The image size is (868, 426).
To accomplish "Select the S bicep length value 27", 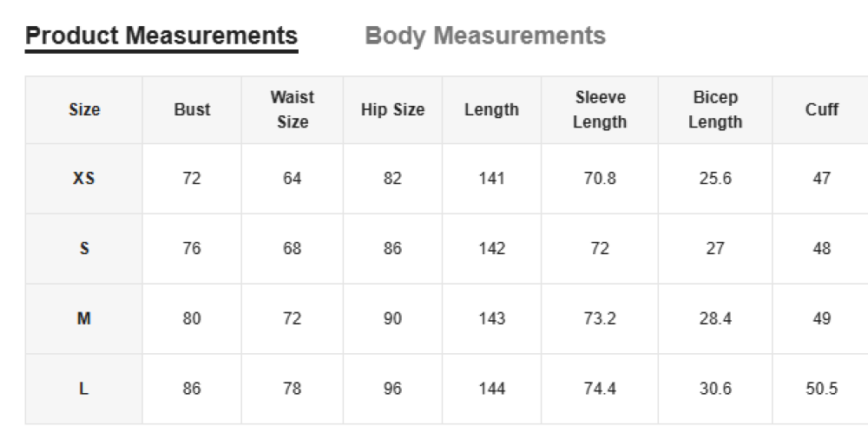I will coord(715,249).
